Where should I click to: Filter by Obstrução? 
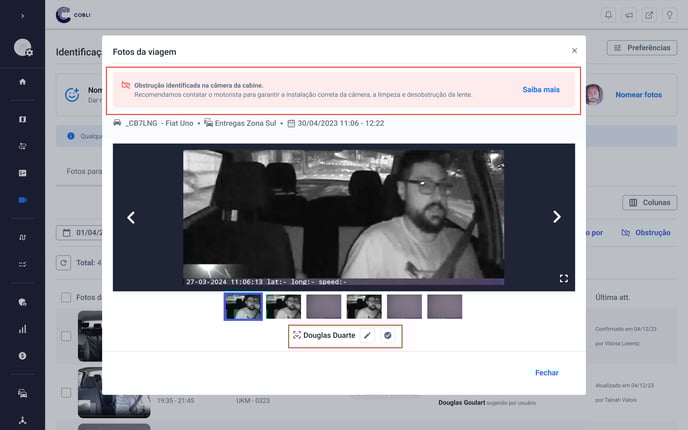click(x=646, y=233)
